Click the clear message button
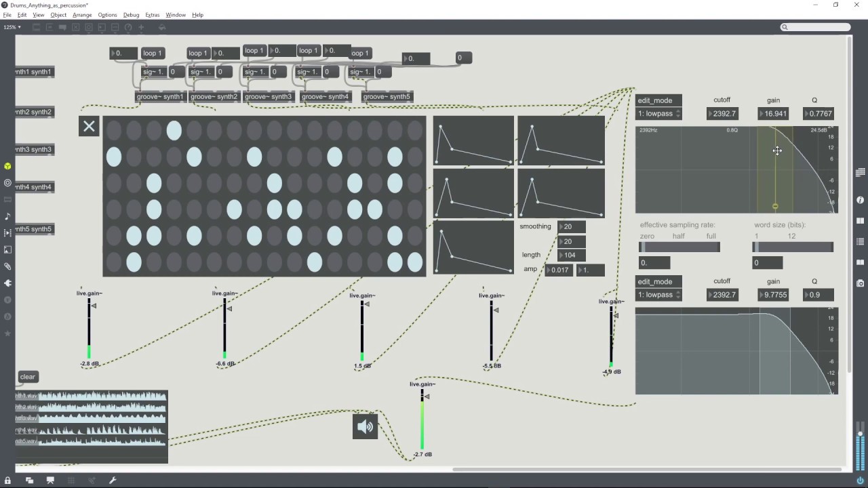868x488 pixels. coord(27,377)
